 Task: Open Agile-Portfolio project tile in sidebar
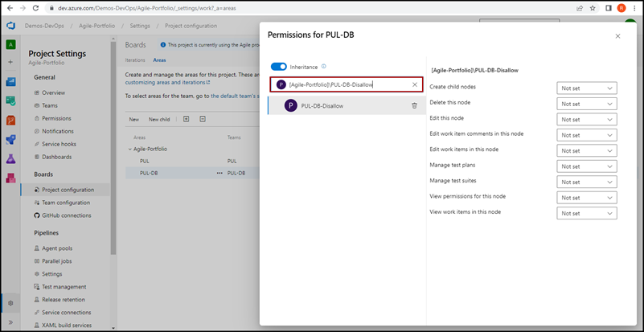click(x=10, y=44)
